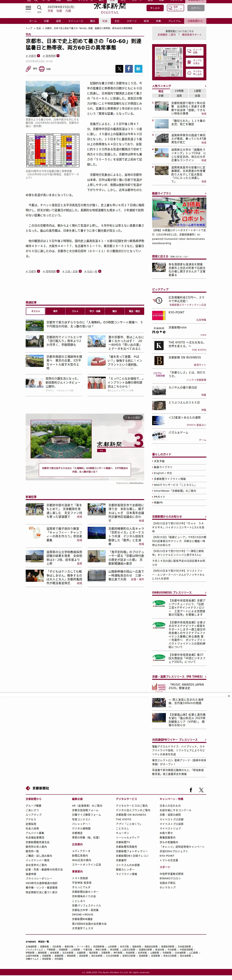Viewport: 232px width, 980px height.
Task: Click the 京都新聞社 footer logo
Action: click(x=37, y=788)
